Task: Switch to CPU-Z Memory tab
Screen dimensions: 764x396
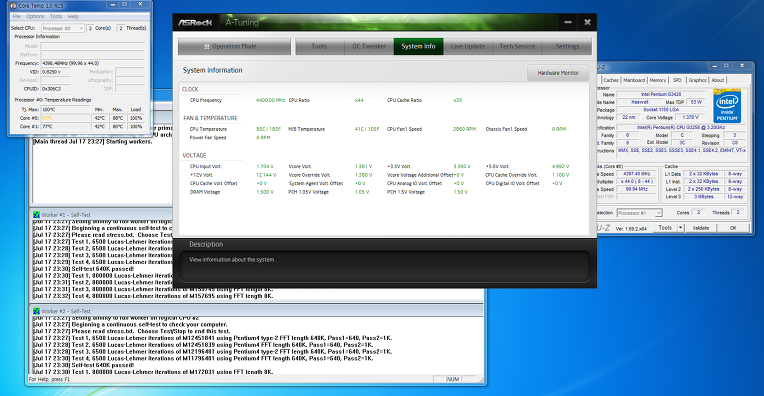Action: 657,80
